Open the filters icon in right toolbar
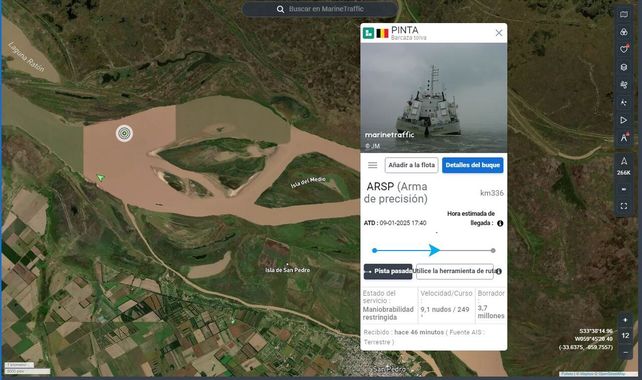 (624, 32)
